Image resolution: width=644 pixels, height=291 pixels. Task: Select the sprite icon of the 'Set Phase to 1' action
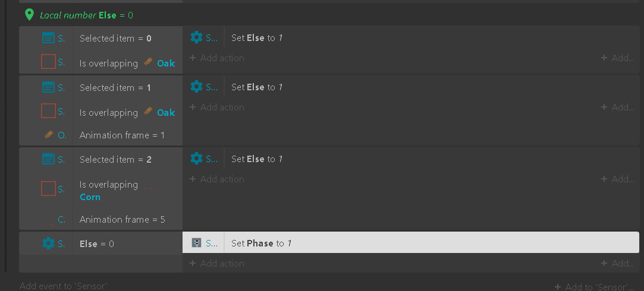coord(196,242)
